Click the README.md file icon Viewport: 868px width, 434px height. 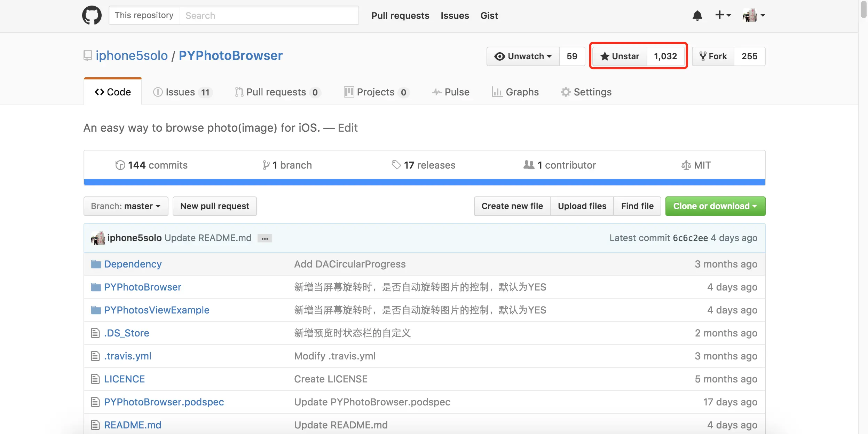click(95, 425)
